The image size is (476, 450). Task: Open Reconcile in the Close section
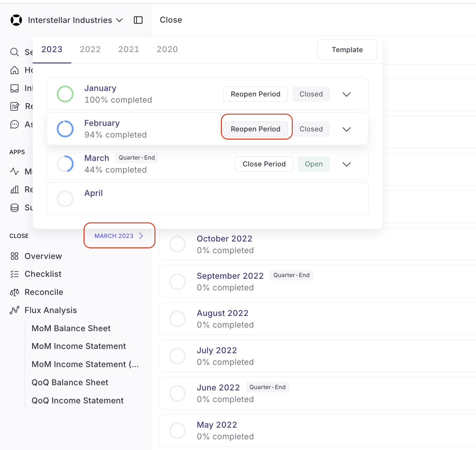pos(44,292)
